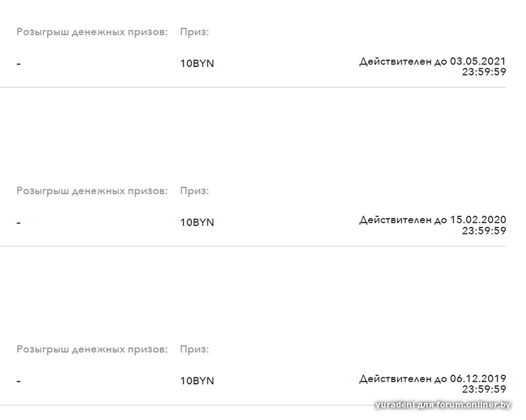The width and height of the screenshot is (526, 420).
Task: Click the dash in the 03.05.2021 row
Action: (18, 64)
